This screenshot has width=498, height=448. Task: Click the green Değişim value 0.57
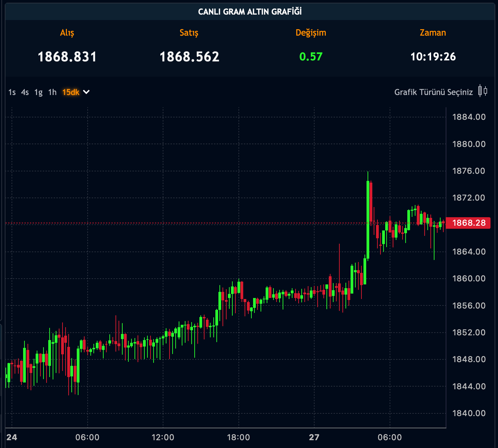[310, 57]
